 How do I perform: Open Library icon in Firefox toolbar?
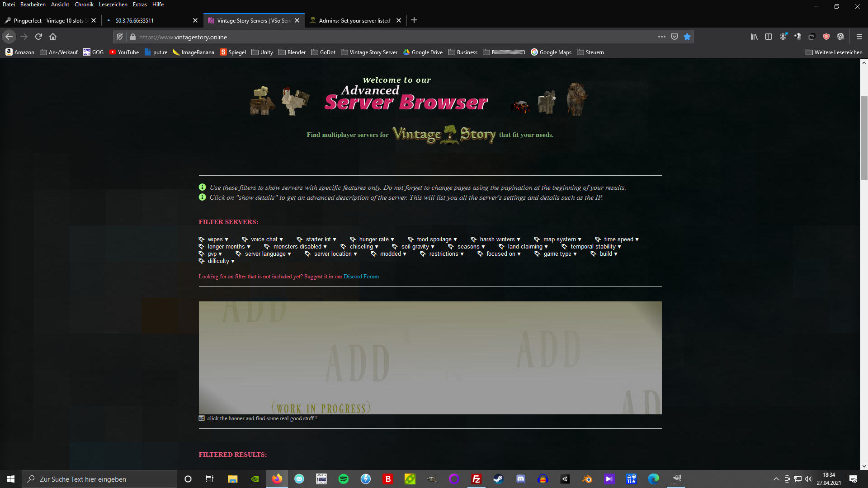[x=754, y=37]
